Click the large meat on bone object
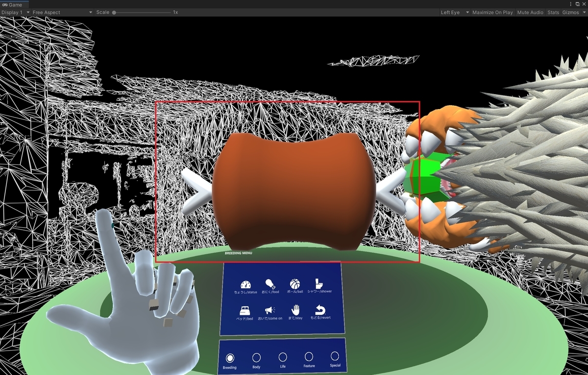The image size is (588, 375). 294,190
